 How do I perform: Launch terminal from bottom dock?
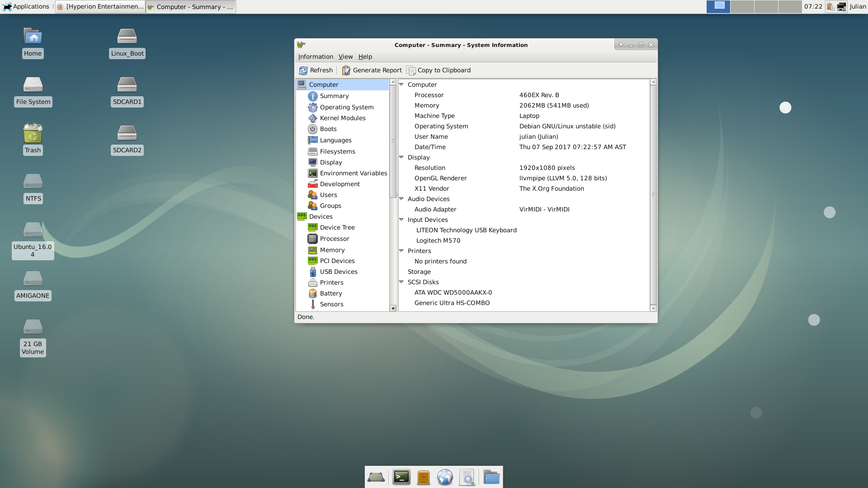(x=401, y=477)
